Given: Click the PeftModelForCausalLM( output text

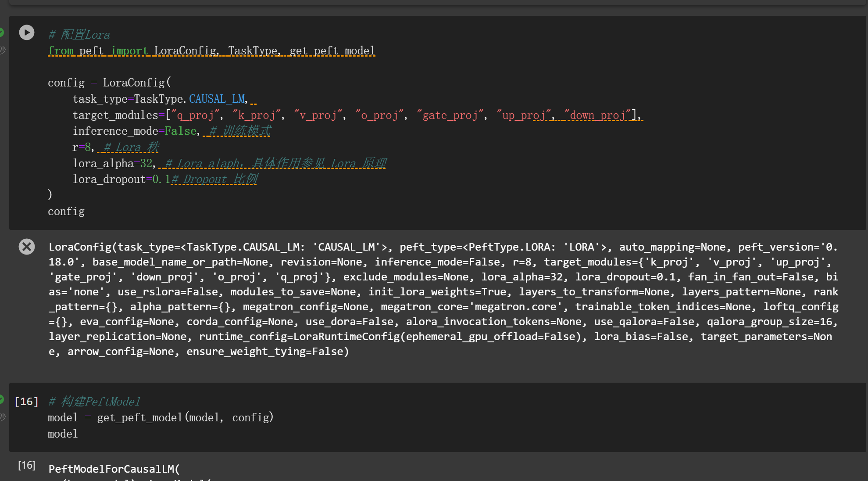Looking at the screenshot, I should pyautogui.click(x=114, y=469).
